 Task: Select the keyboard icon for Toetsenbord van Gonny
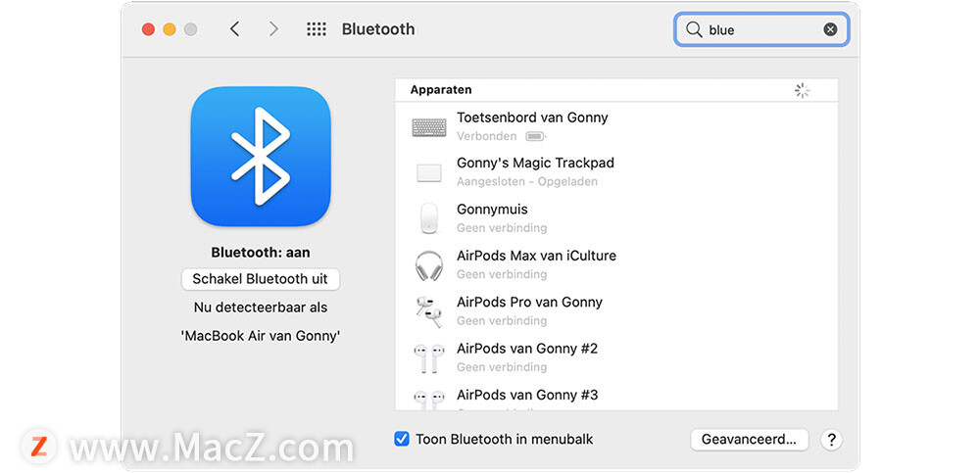(428, 127)
